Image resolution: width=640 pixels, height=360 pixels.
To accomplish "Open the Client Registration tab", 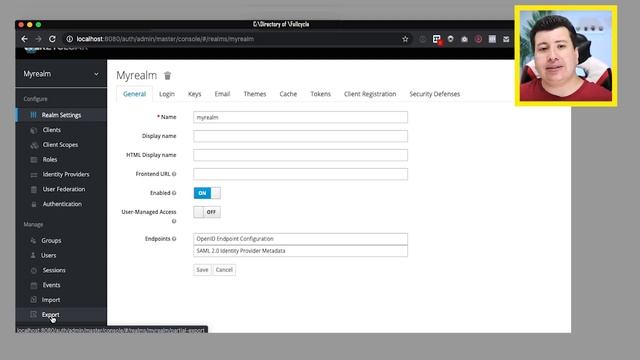I will click(x=370, y=94).
